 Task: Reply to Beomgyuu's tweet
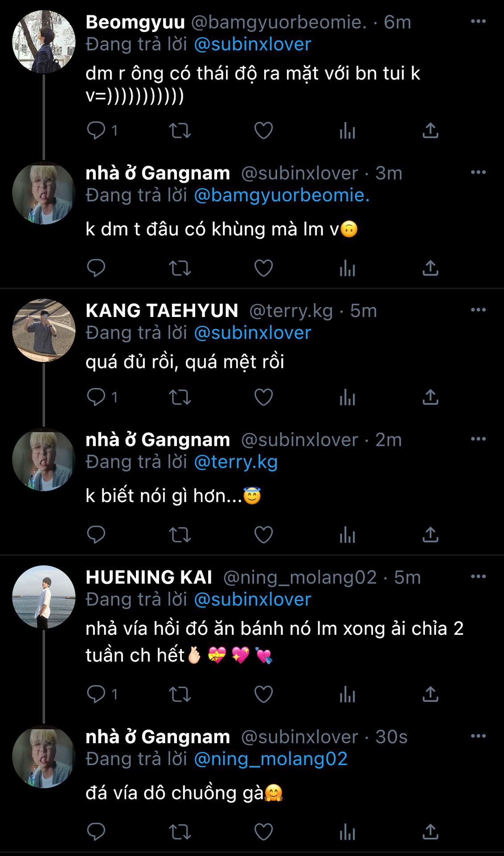coord(96,131)
